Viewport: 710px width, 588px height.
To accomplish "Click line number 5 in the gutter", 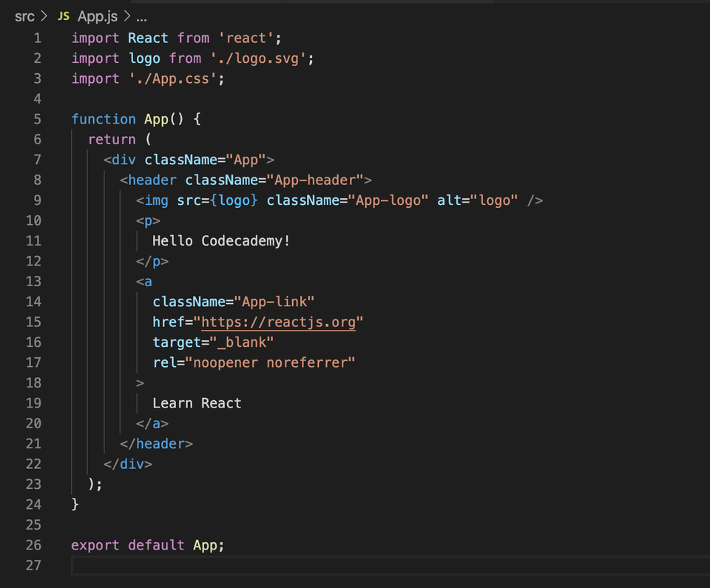I will [37, 118].
